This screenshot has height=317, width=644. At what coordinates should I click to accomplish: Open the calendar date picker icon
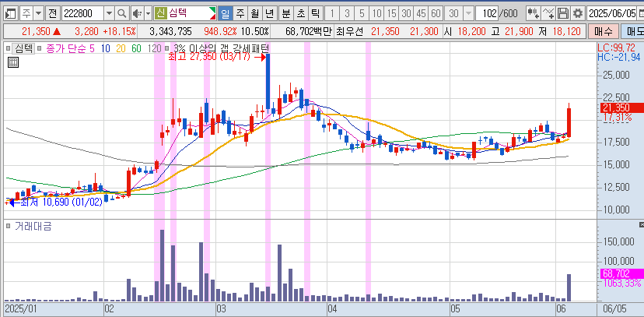[x=641, y=14]
